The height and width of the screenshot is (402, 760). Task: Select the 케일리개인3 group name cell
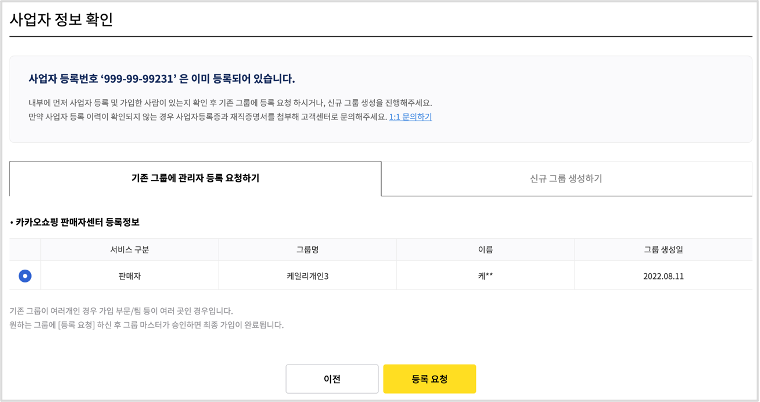point(307,275)
